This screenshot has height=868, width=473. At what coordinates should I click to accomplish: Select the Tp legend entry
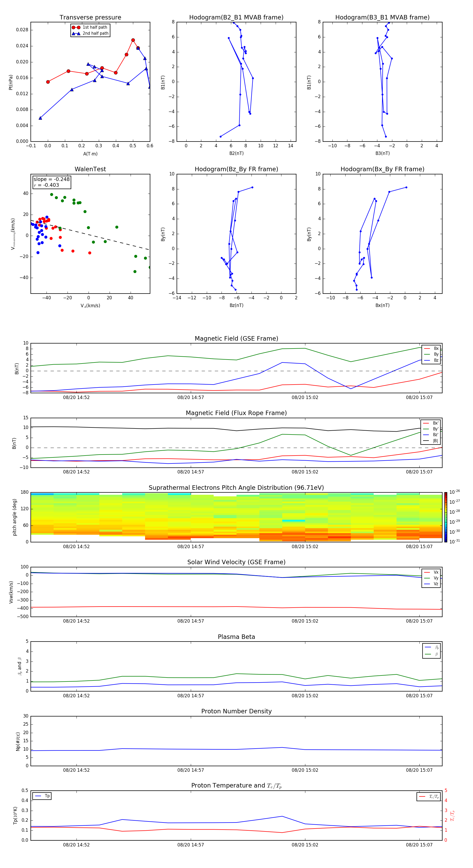point(42,796)
